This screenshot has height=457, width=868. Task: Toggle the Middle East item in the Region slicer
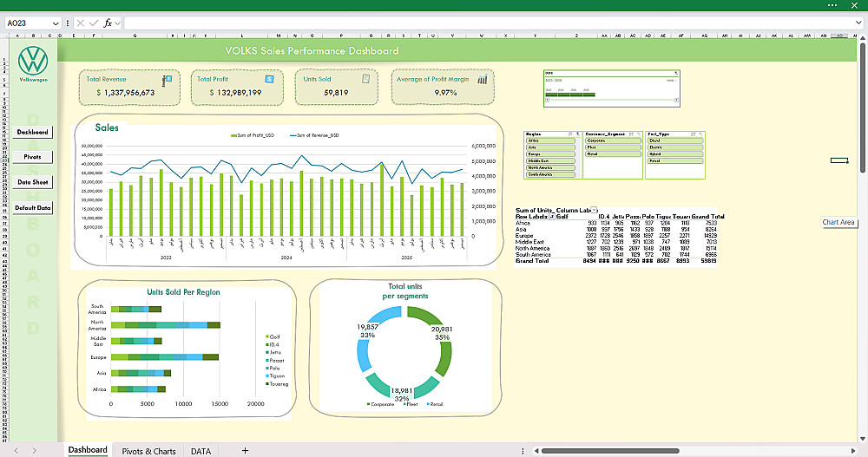(551, 161)
